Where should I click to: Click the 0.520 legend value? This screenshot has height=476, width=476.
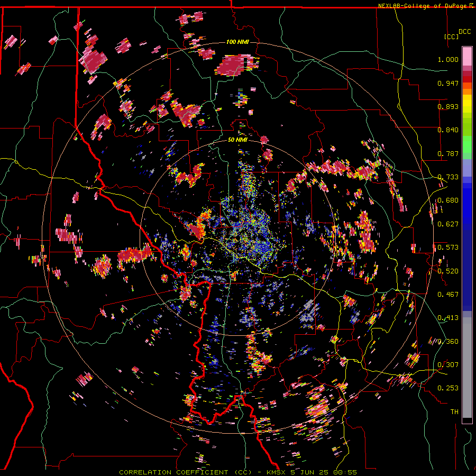pyautogui.click(x=448, y=271)
